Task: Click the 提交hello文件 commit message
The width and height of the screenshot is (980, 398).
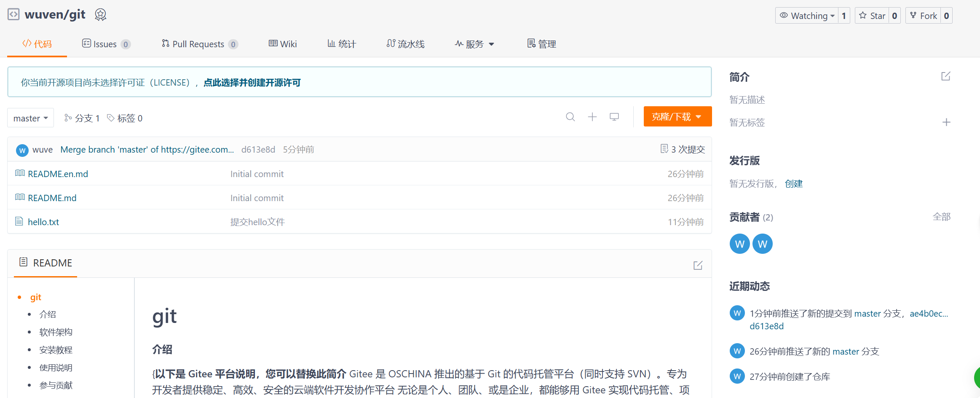Action: point(257,222)
